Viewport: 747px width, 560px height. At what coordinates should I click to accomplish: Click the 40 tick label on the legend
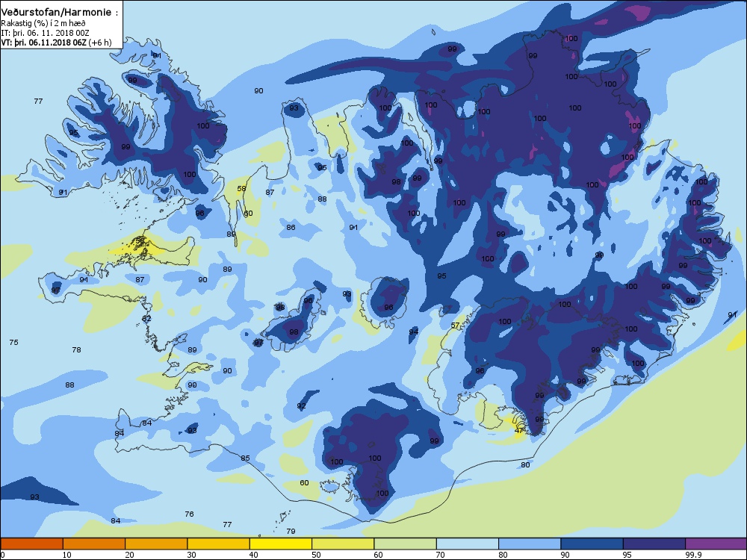click(254, 555)
